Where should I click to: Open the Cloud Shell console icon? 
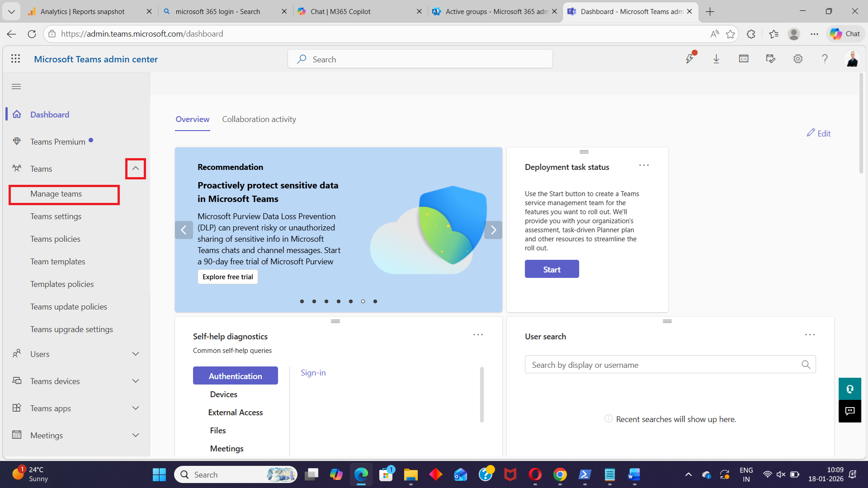743,59
